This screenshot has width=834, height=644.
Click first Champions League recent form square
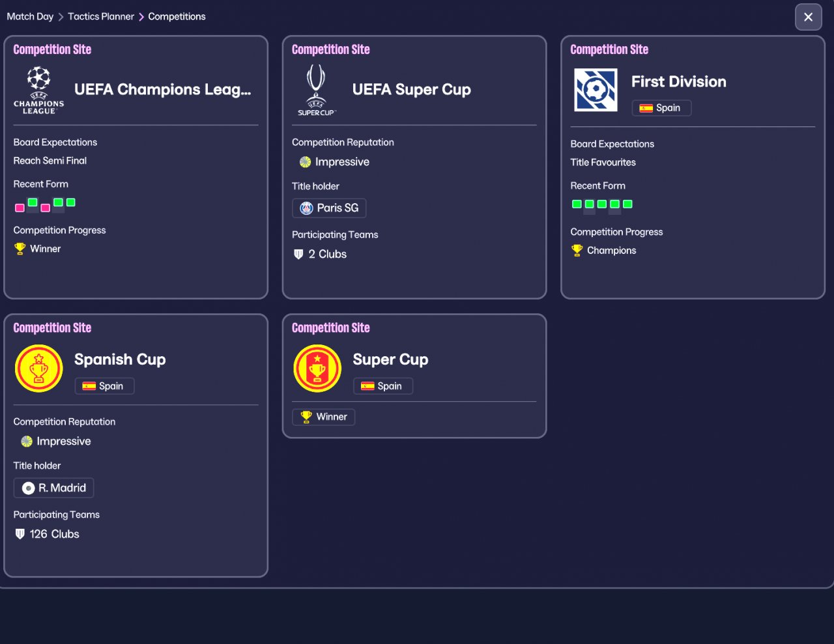click(x=20, y=208)
